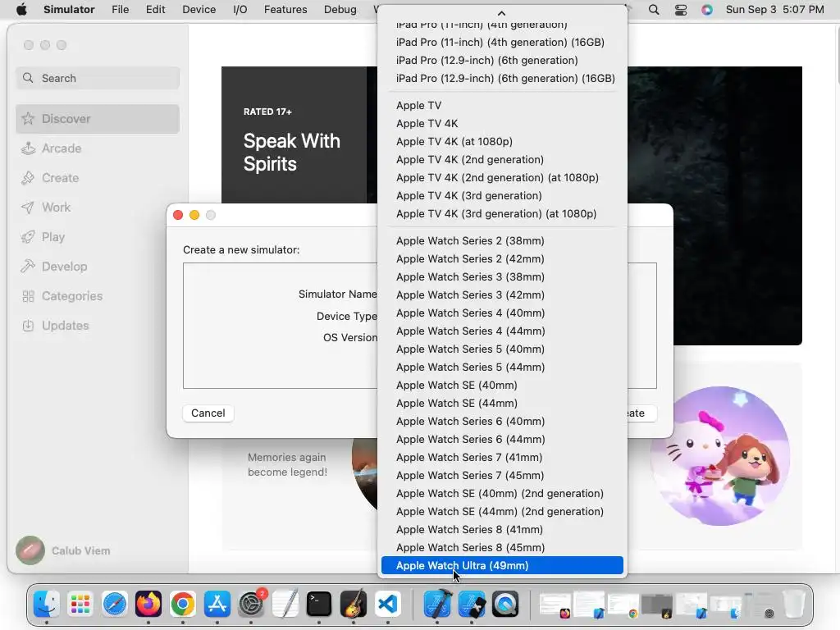Select Apple Watch Series 3 (42mm)
The width and height of the screenshot is (840, 630).
click(x=502, y=294)
